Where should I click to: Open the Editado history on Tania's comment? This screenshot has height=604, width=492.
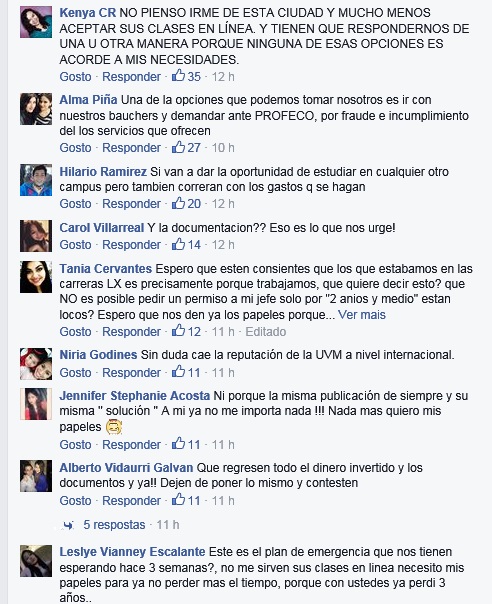(266, 332)
